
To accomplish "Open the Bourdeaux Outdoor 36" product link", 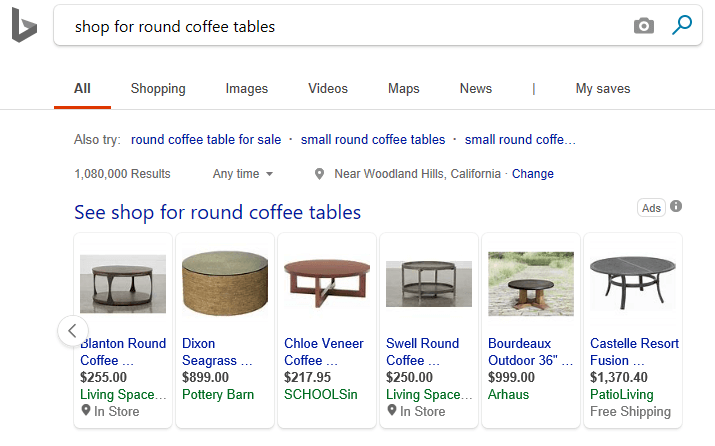I will pyautogui.click(x=530, y=352).
